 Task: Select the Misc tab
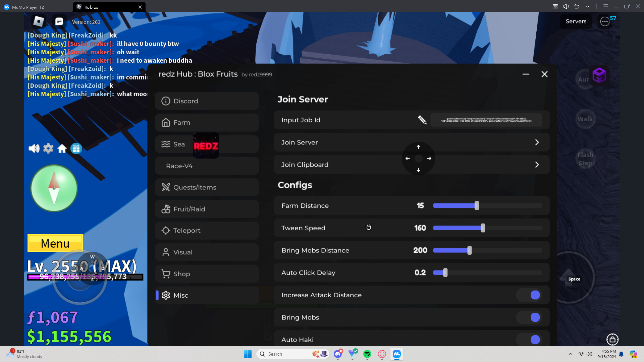[x=207, y=295]
